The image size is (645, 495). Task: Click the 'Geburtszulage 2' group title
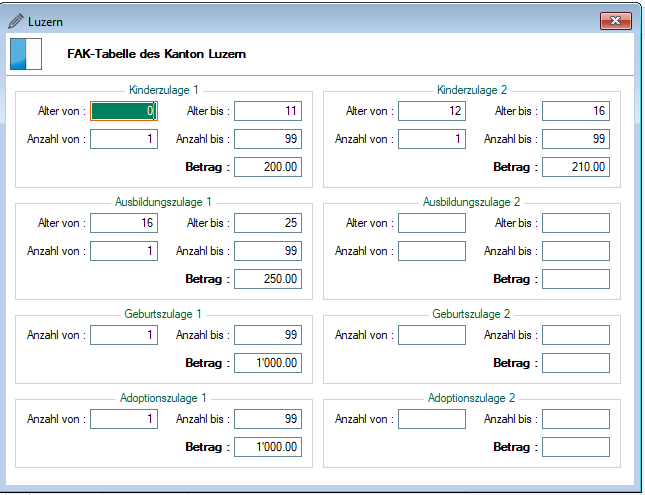pyautogui.click(x=471, y=314)
